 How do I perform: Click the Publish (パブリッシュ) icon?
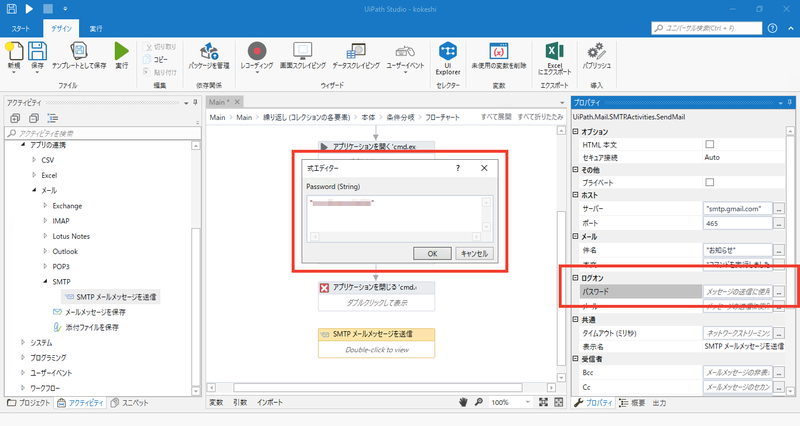point(596,52)
